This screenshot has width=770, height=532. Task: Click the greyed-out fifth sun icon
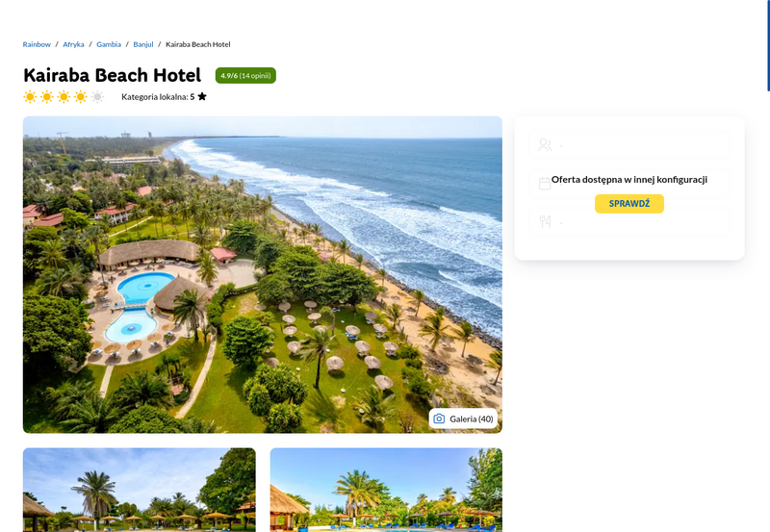(97, 96)
